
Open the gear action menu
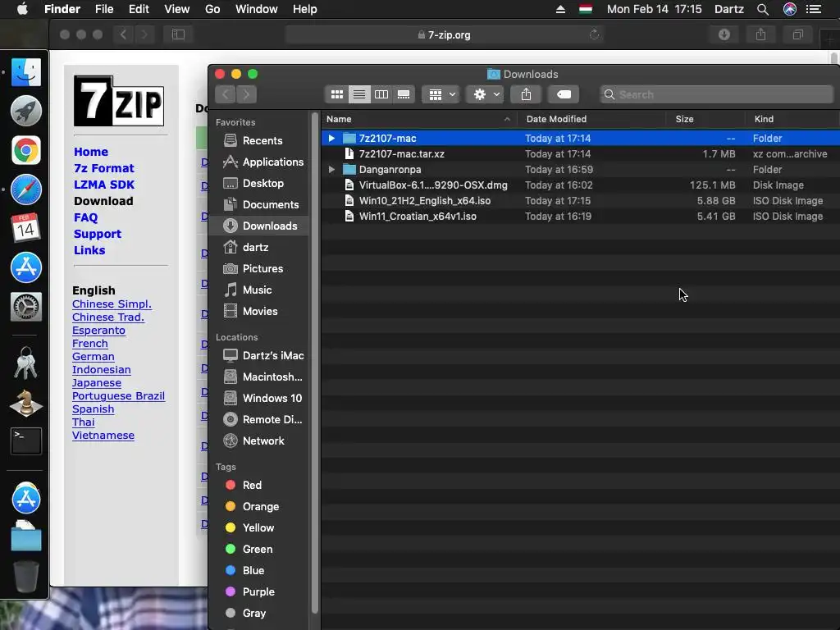pos(486,95)
